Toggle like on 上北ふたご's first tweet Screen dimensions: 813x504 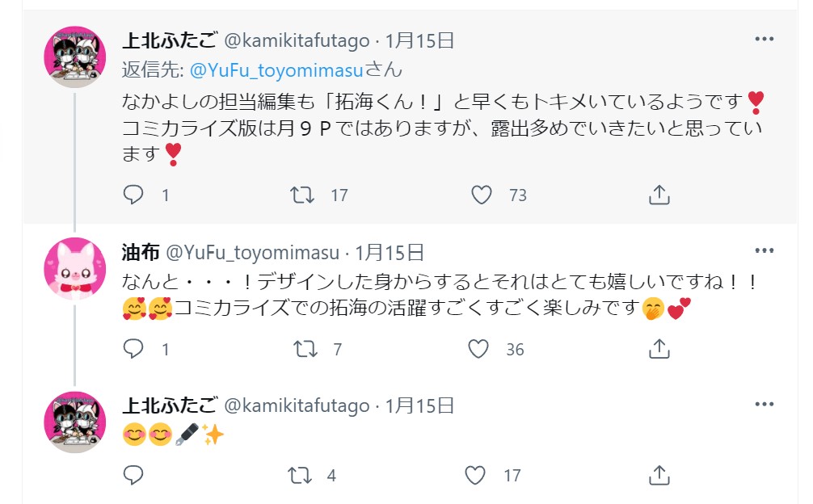click(x=482, y=194)
